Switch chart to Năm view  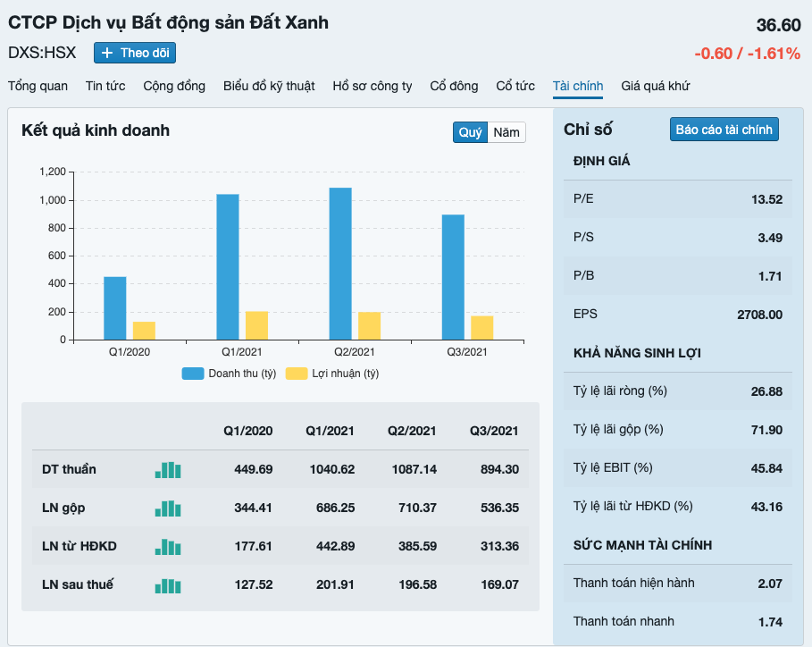[506, 132]
